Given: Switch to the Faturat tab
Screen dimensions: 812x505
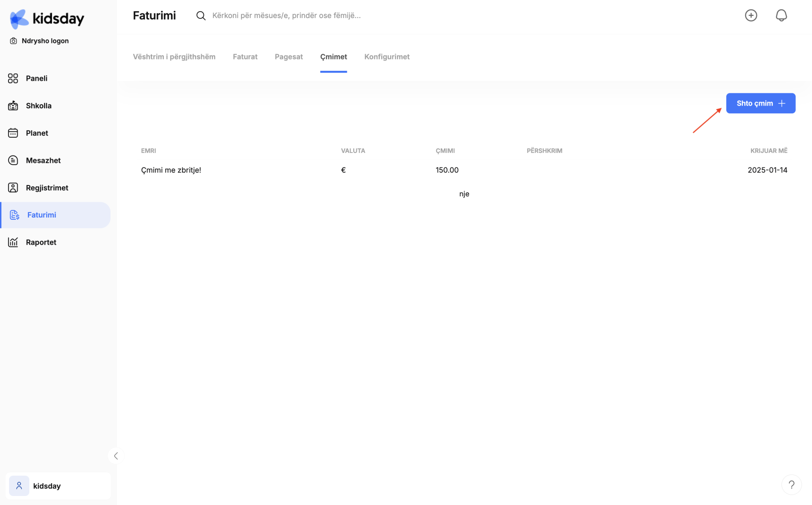Looking at the screenshot, I should coord(245,57).
